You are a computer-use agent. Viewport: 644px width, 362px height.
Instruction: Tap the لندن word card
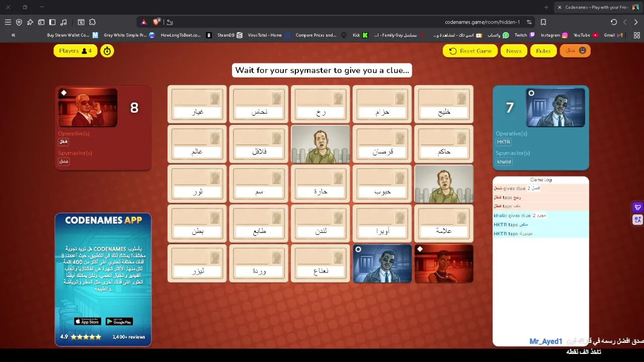(320, 224)
